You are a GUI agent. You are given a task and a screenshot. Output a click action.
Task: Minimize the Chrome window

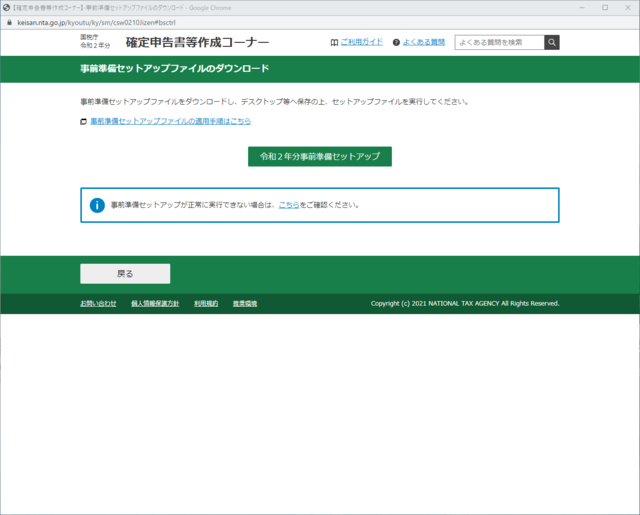coord(582,8)
